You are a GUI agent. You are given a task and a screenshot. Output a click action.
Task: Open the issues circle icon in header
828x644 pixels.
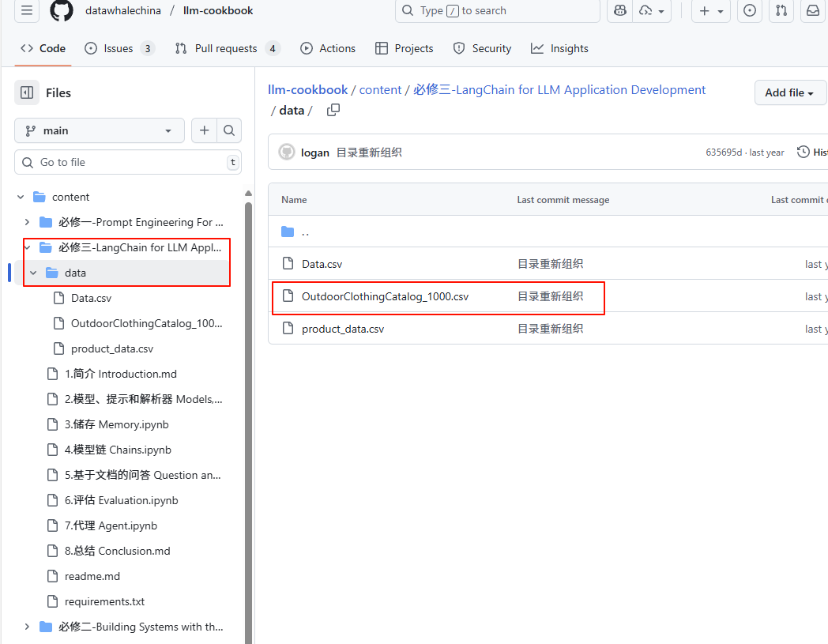(749, 10)
